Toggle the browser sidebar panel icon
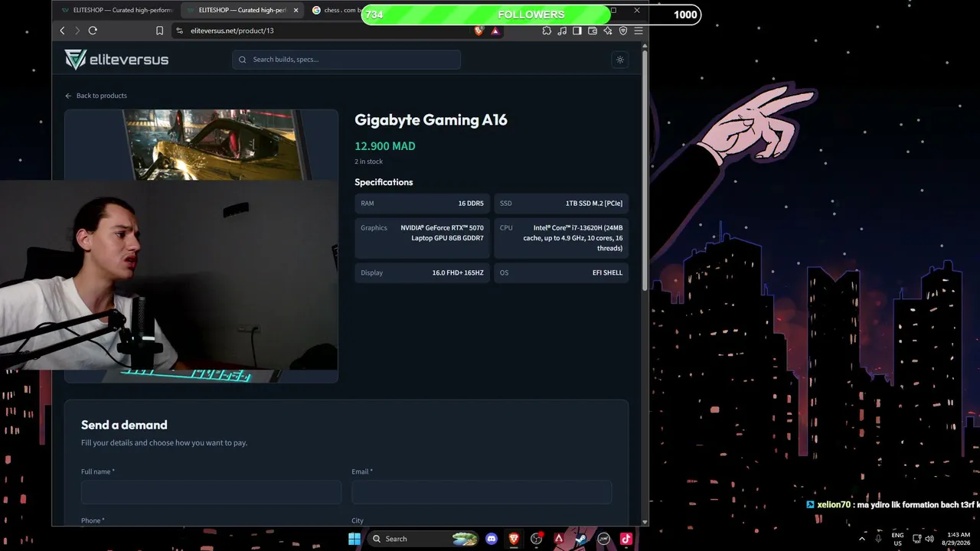The height and width of the screenshot is (551, 980). [x=577, y=31]
